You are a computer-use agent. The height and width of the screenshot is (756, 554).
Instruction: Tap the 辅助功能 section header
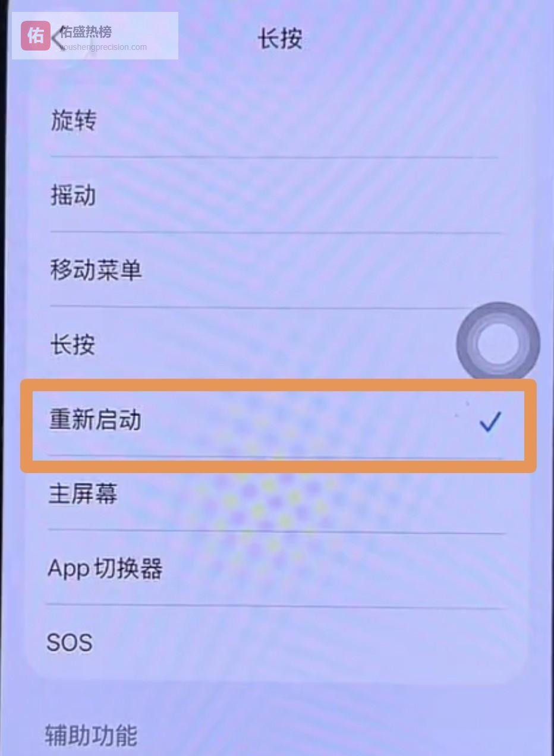pos(91,736)
